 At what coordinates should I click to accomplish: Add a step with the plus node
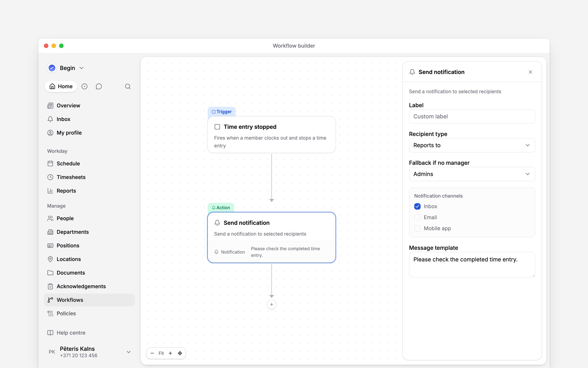[271, 304]
